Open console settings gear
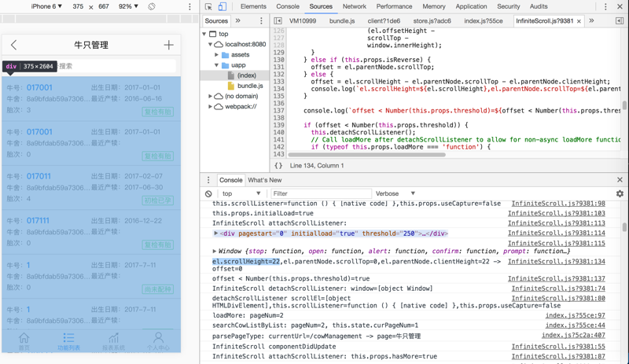Image resolution: width=629 pixels, height=364 pixels. tap(620, 193)
